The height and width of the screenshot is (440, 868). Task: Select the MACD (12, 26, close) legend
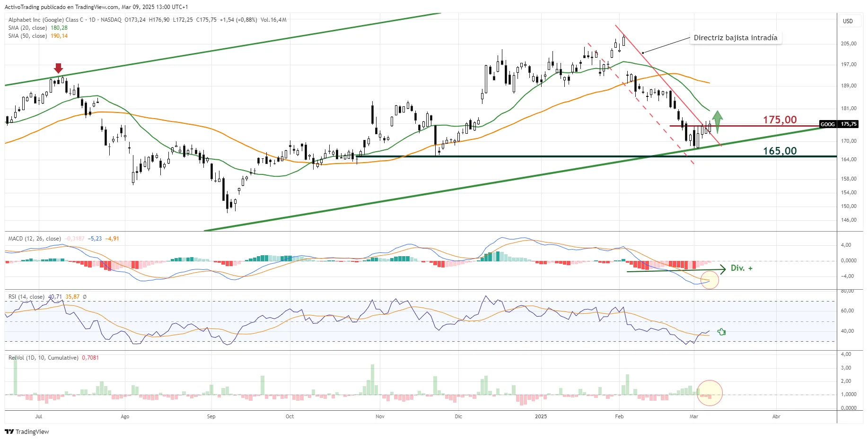[35, 239]
